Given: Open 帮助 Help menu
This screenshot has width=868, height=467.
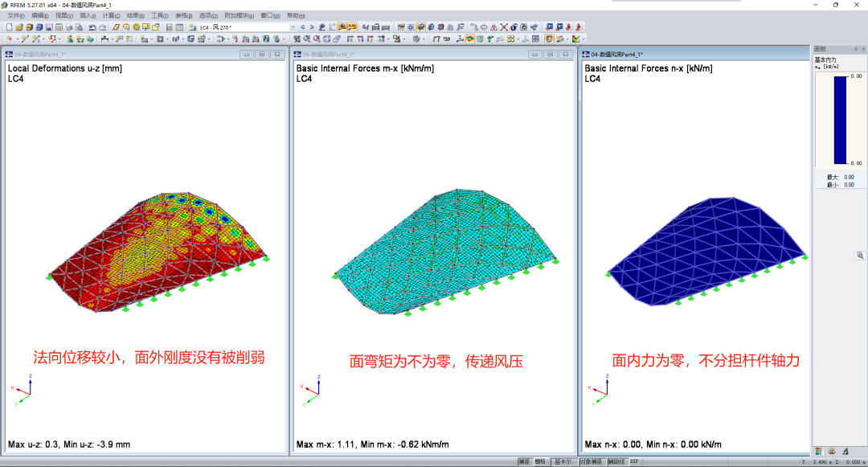Looking at the screenshot, I should pyautogui.click(x=296, y=15).
